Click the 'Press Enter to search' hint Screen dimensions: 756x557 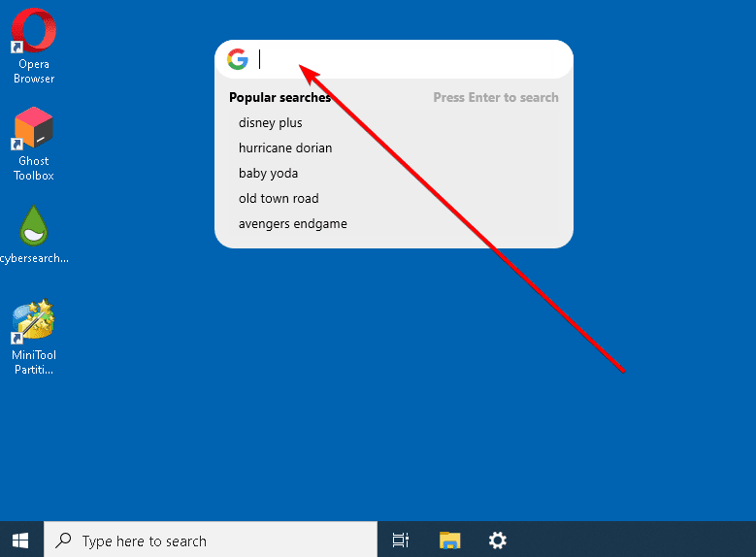click(496, 97)
